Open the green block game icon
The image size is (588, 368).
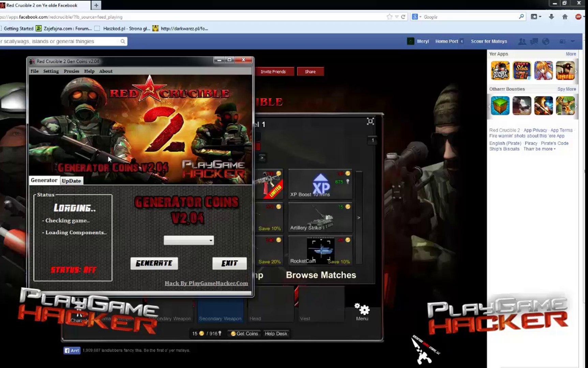[x=500, y=106]
